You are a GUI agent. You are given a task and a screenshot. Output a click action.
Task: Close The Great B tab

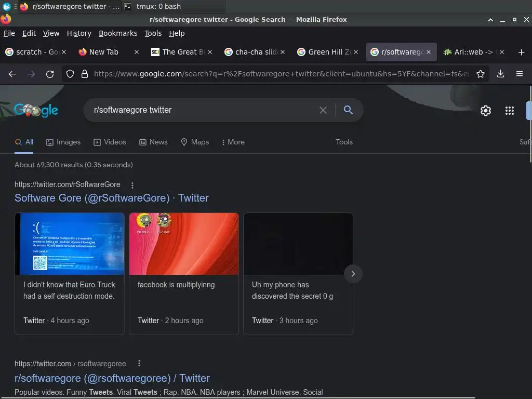point(210,52)
